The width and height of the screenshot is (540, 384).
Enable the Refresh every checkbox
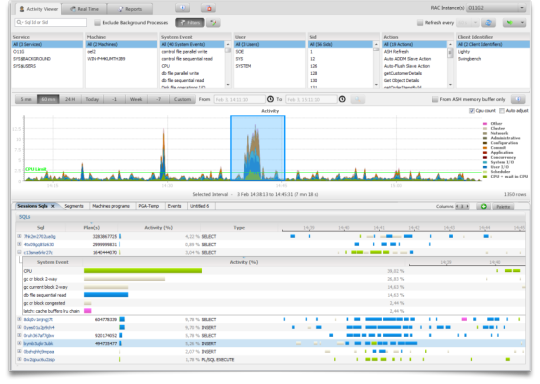[420, 23]
